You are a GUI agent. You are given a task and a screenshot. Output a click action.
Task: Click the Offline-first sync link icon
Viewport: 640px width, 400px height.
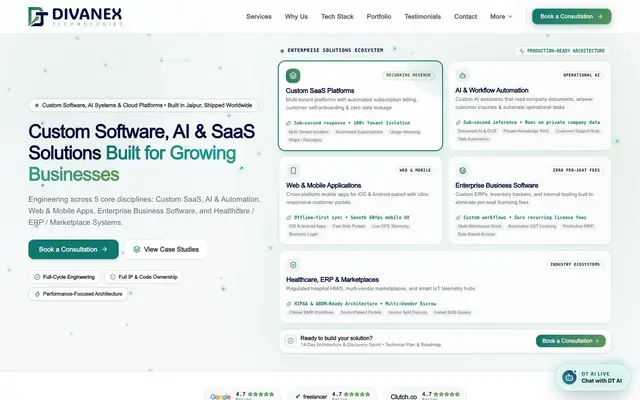[289, 218]
